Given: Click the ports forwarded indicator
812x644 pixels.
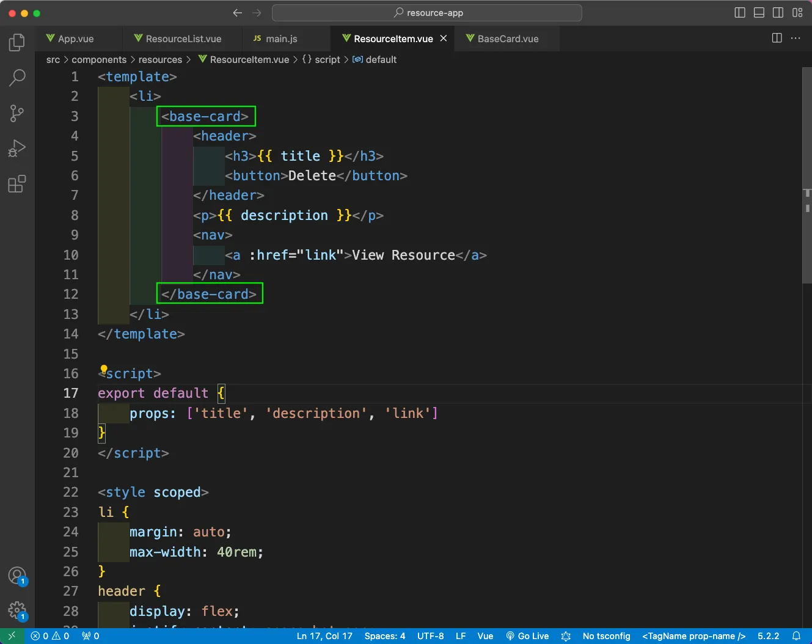Looking at the screenshot, I should pyautogui.click(x=90, y=636).
